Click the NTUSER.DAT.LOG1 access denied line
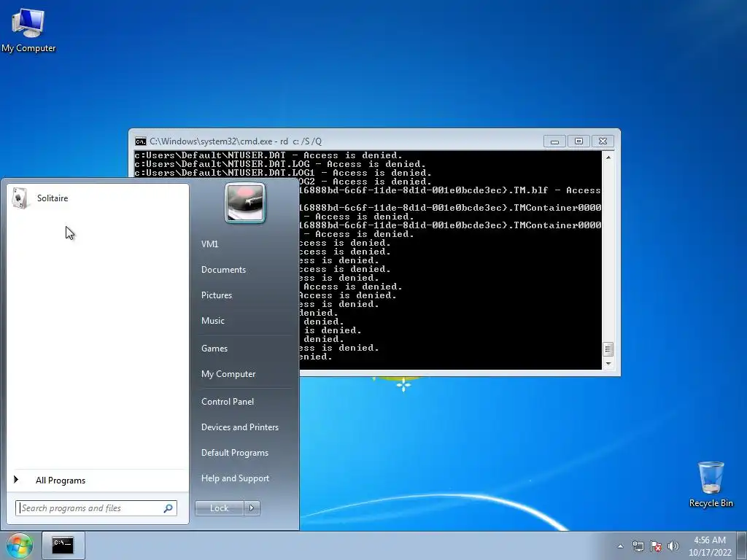747x560 pixels. 283,173
